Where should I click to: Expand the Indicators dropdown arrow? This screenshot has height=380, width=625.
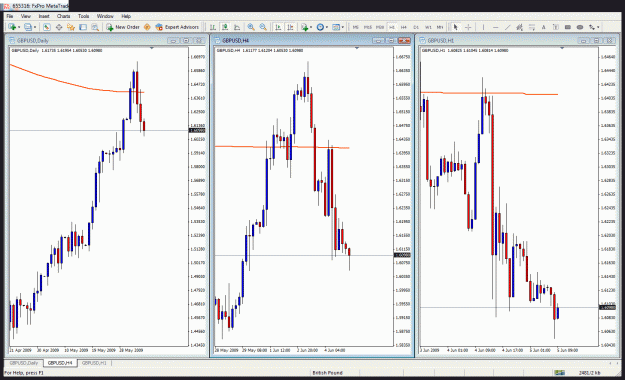pos(311,27)
